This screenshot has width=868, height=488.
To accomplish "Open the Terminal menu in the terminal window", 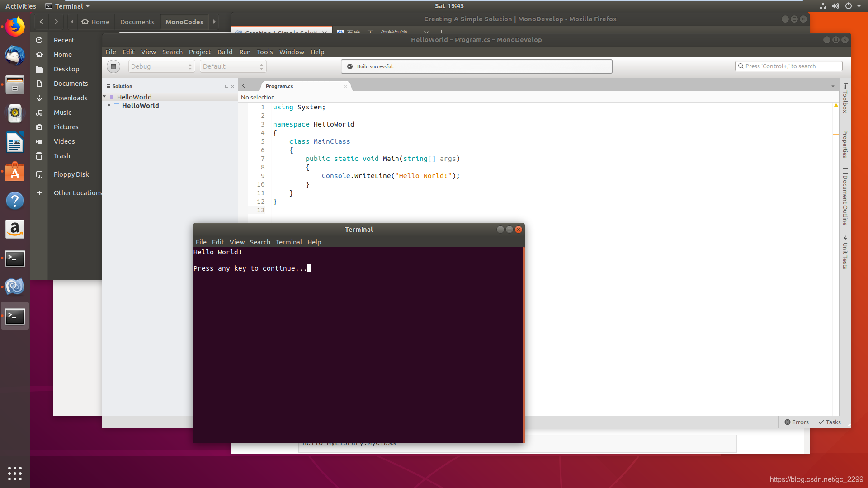I will (x=288, y=242).
